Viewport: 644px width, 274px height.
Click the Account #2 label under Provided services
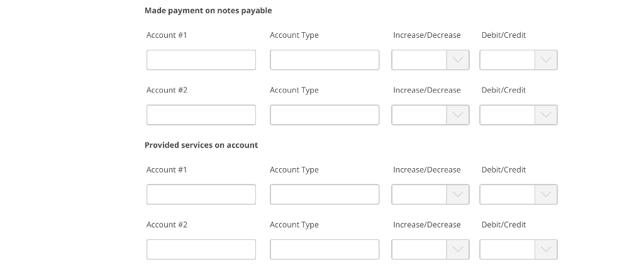167,225
